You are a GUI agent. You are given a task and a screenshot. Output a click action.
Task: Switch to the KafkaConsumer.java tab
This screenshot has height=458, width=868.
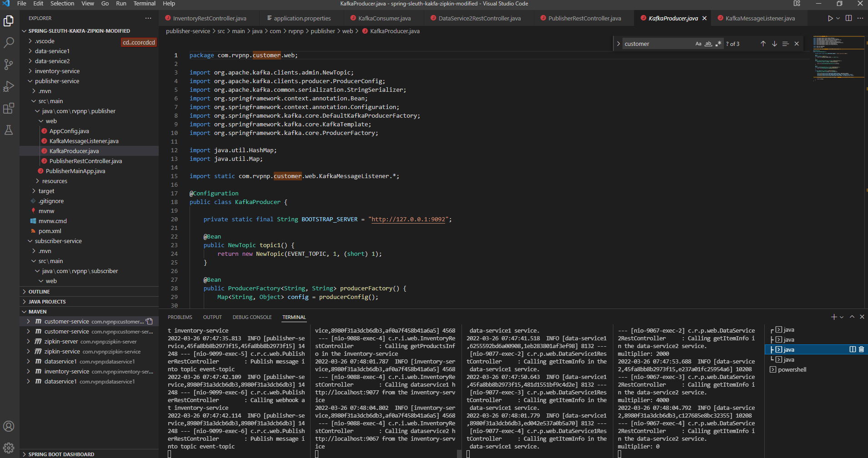pos(384,18)
